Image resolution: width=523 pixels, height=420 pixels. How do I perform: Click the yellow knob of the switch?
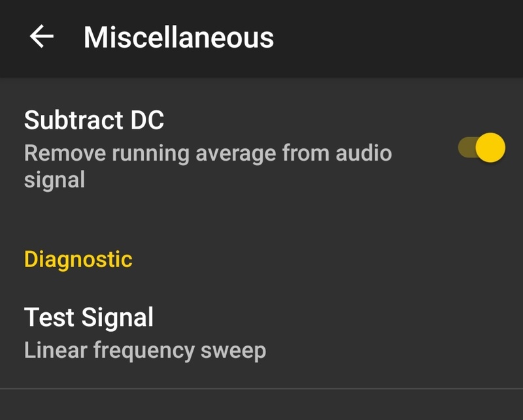(490, 148)
